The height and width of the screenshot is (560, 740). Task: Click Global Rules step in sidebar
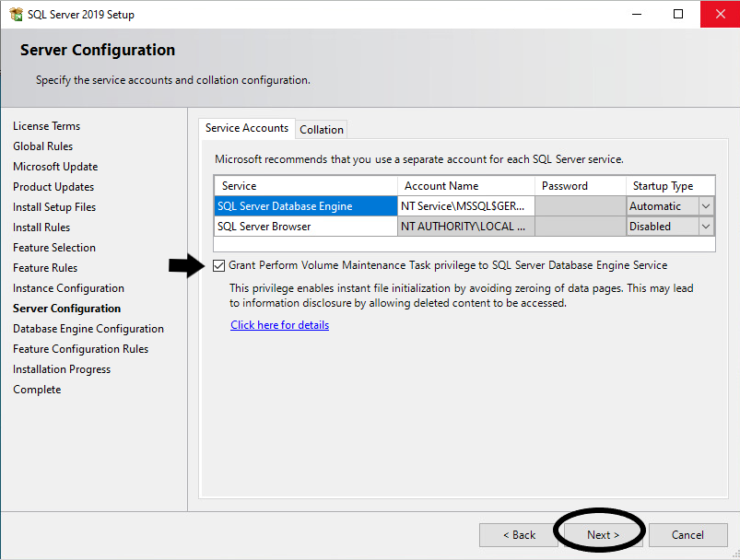point(43,146)
